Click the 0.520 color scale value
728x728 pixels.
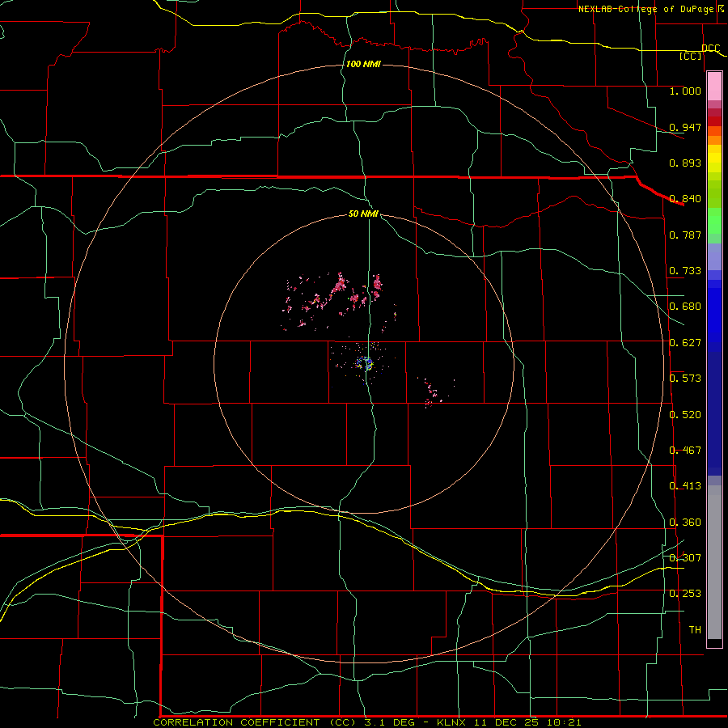click(685, 415)
